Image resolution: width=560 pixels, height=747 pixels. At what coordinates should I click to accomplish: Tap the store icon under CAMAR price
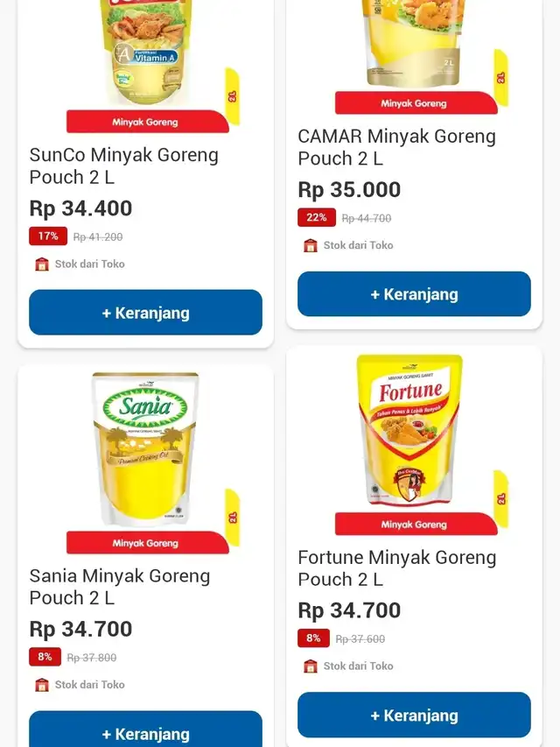tap(311, 245)
